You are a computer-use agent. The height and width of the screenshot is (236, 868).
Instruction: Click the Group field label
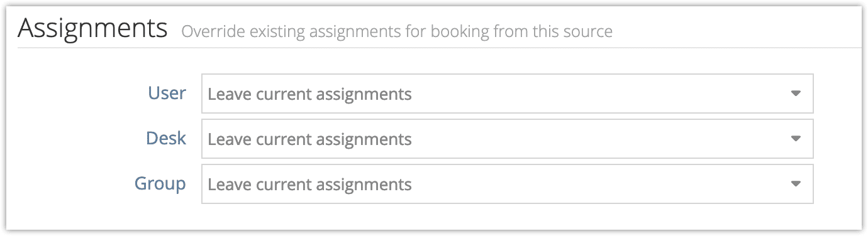click(x=160, y=184)
